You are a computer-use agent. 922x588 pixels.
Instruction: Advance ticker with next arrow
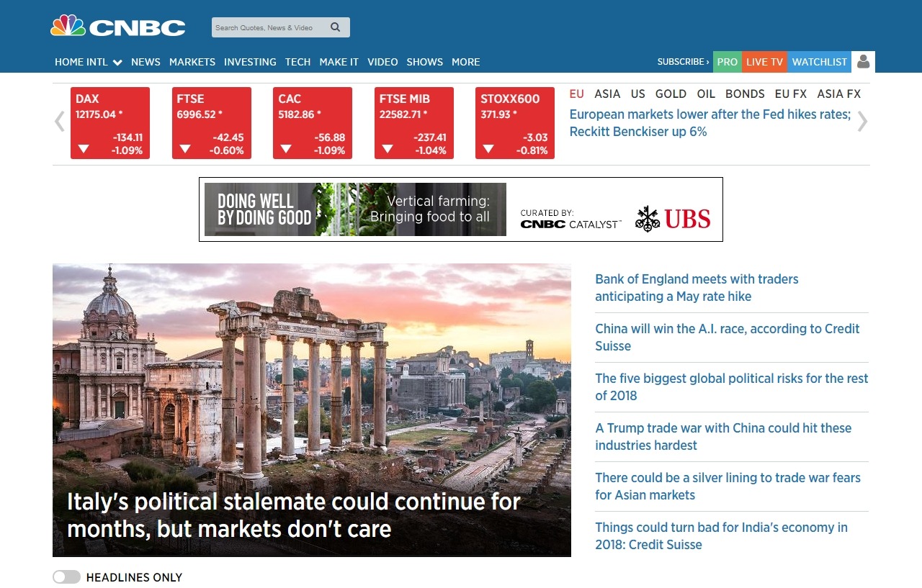(862, 122)
